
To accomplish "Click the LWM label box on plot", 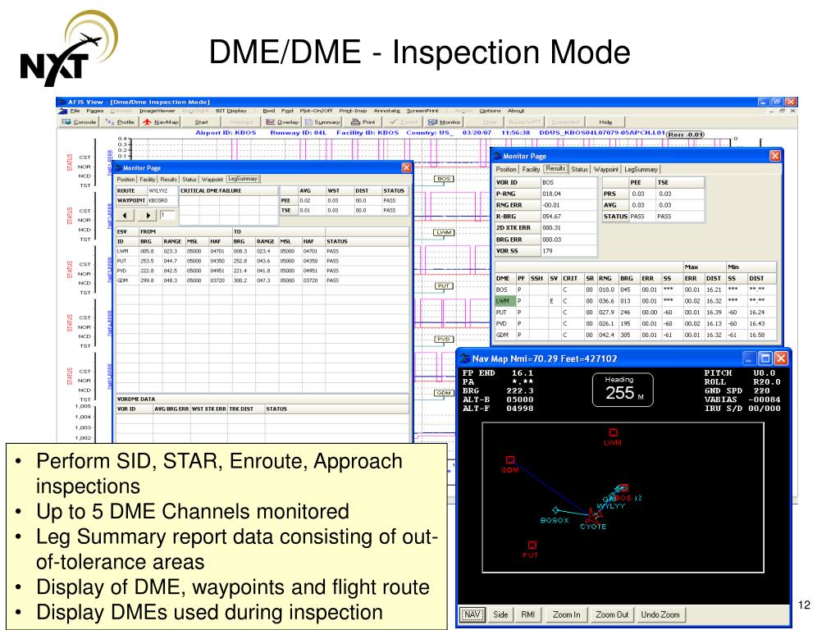I will [444, 232].
